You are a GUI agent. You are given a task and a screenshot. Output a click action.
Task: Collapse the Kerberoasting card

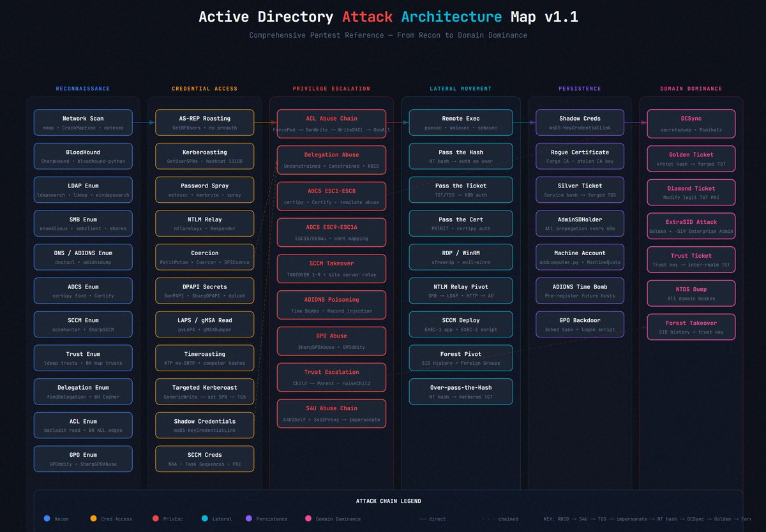[x=204, y=156]
